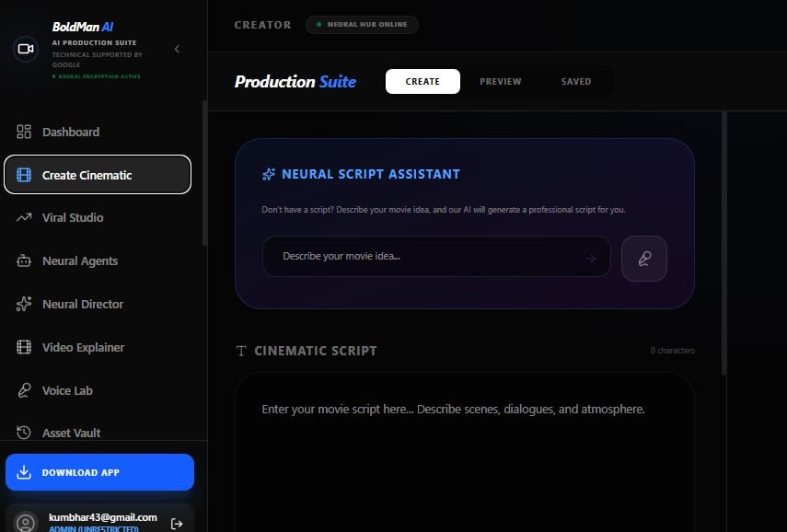Collapse the sidebar with the chevron arrow

(x=177, y=49)
